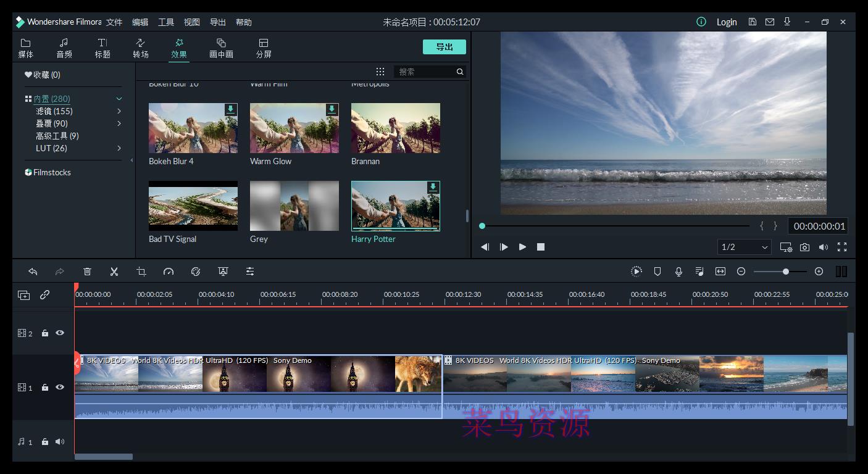Viewport: 868px width, 474px height.
Task: Click the speed adjustment icon
Action: 169,271
